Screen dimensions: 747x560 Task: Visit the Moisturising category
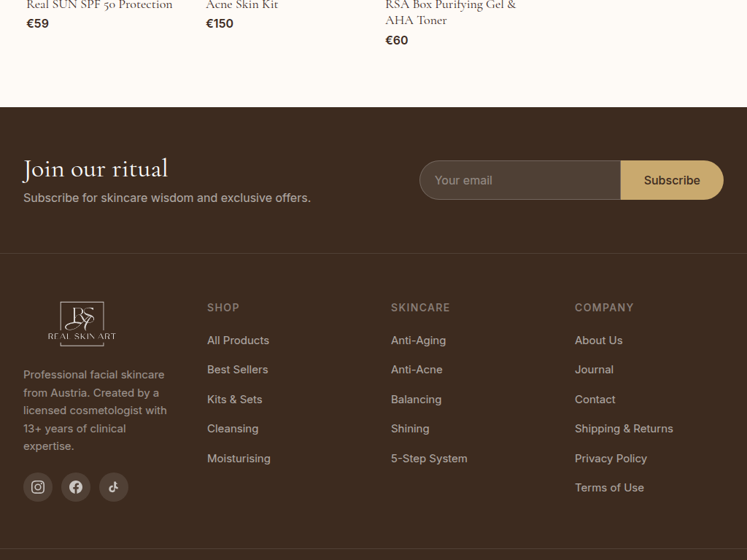click(239, 459)
